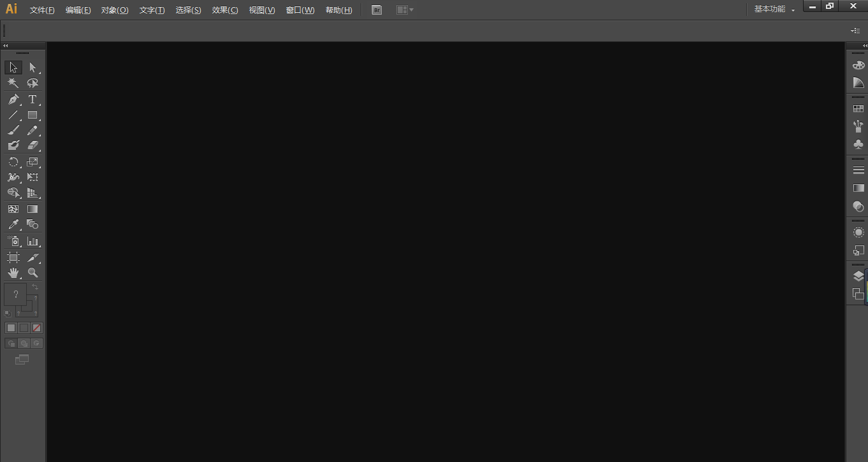This screenshot has width=868, height=462.
Task: Expand the right panel dock
Action: pos(864,46)
